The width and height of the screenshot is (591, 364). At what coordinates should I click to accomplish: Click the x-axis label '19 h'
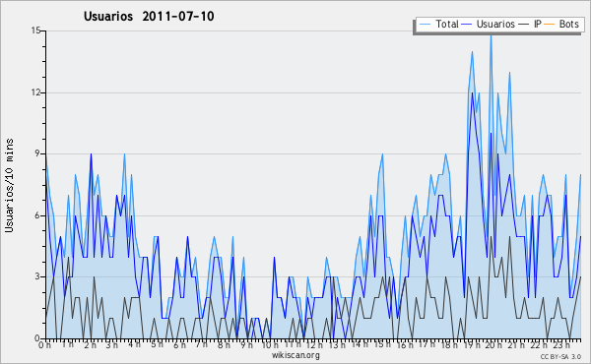click(472, 344)
